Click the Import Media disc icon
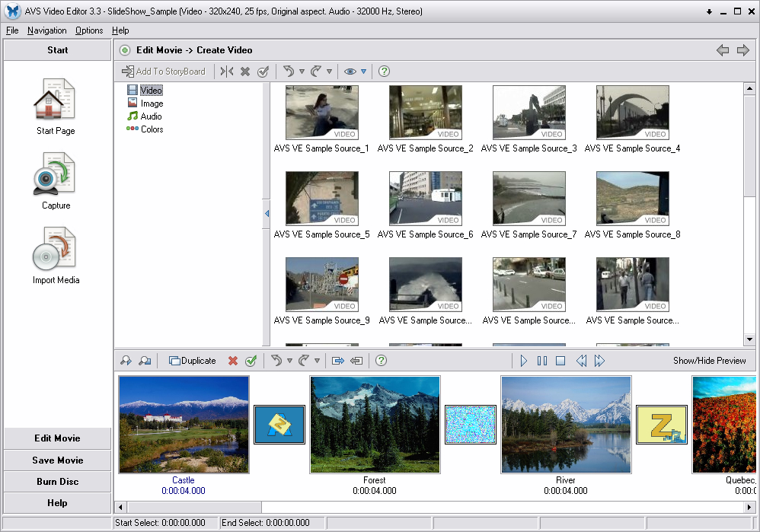The width and height of the screenshot is (760, 532). [55, 249]
